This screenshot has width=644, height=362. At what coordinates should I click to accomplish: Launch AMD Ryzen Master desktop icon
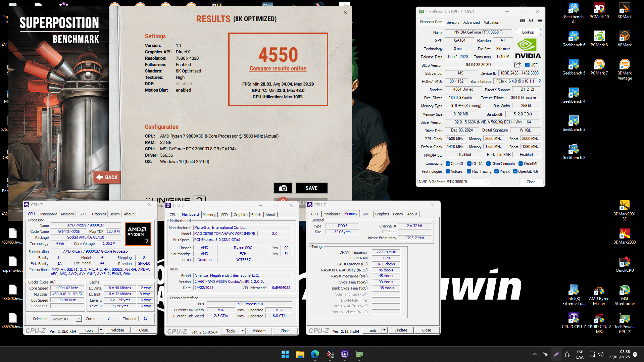pyautogui.click(x=599, y=295)
